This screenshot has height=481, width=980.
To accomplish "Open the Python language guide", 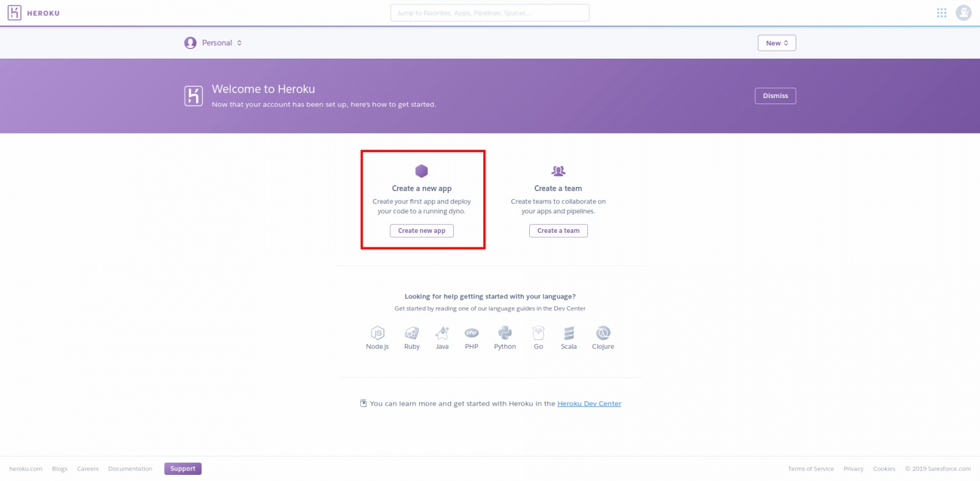I will click(505, 338).
